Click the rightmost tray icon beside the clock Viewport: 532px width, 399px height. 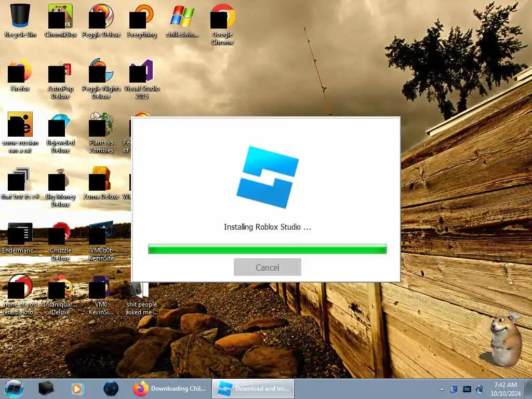pyautogui.click(x=480, y=389)
